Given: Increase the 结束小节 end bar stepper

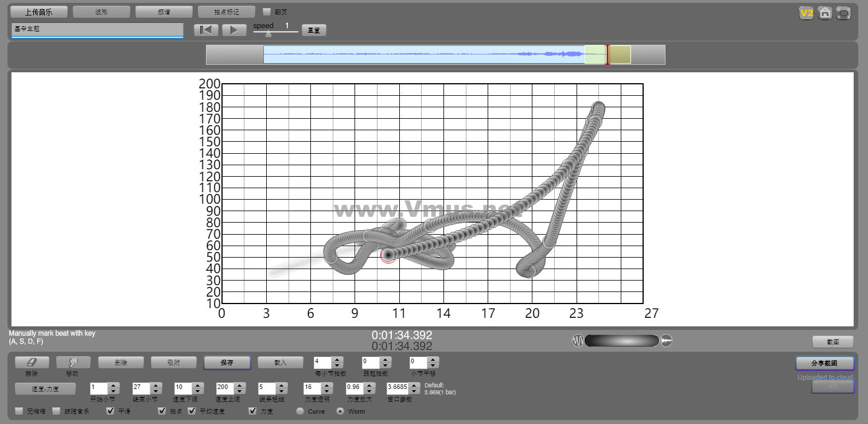Looking at the screenshot, I should [x=155, y=385].
